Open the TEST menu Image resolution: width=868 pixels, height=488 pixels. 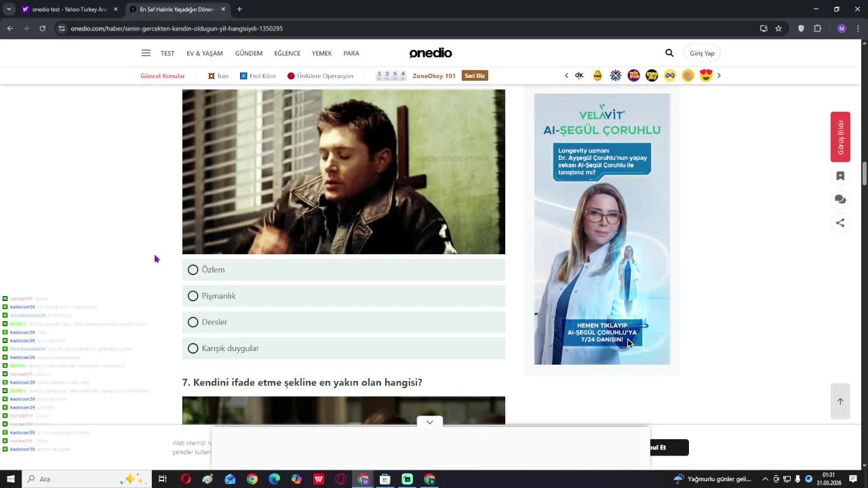point(167,54)
